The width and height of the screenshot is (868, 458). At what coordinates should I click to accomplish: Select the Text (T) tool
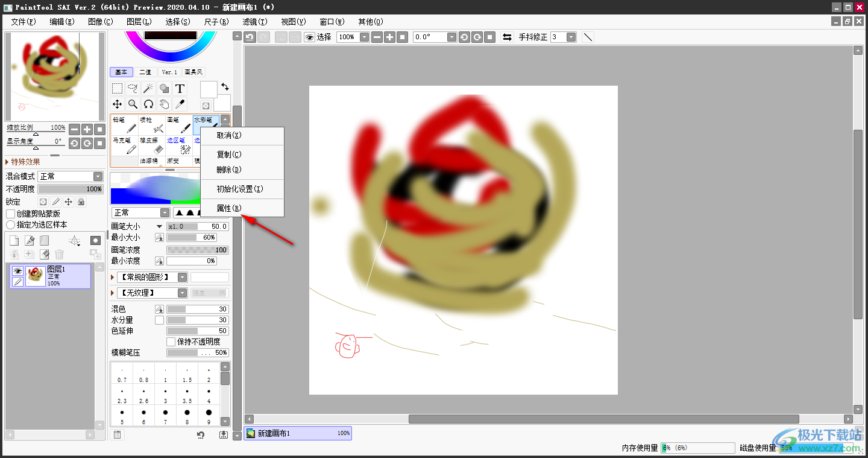coord(180,89)
